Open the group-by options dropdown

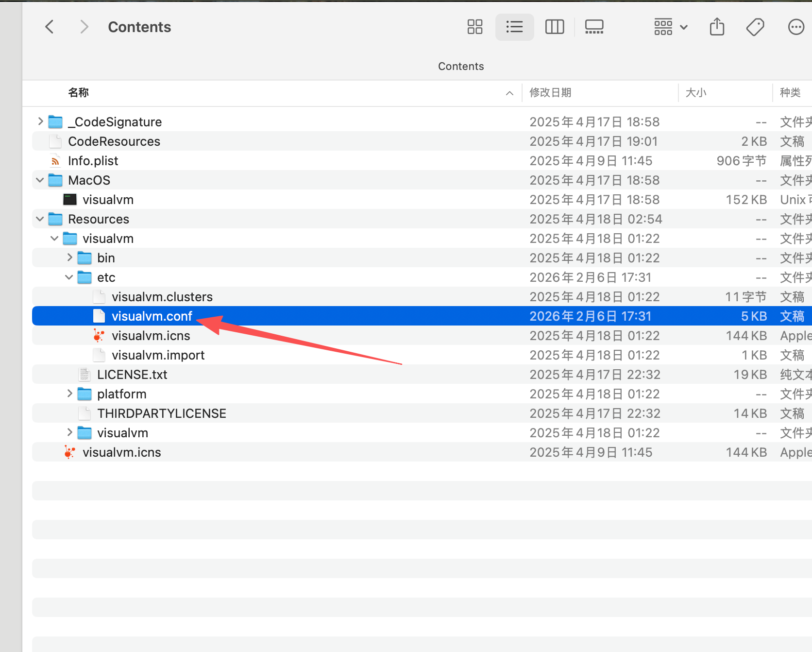pyautogui.click(x=671, y=27)
